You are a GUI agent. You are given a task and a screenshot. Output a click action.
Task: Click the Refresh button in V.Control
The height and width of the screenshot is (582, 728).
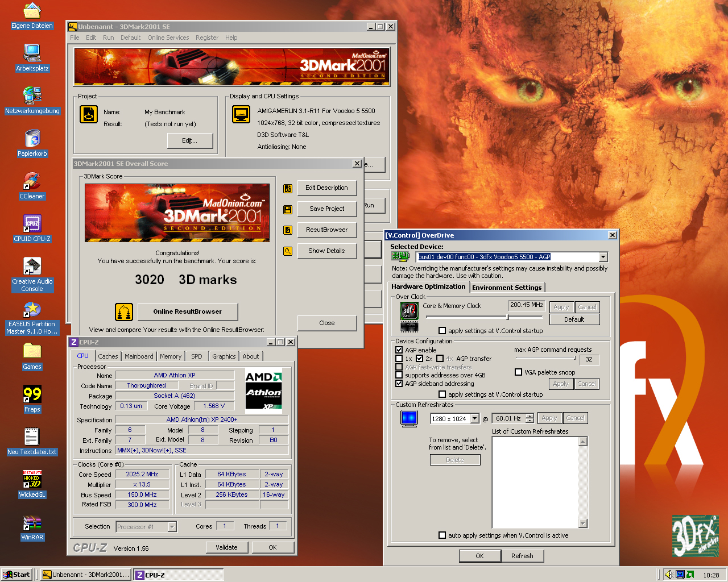pyautogui.click(x=522, y=556)
